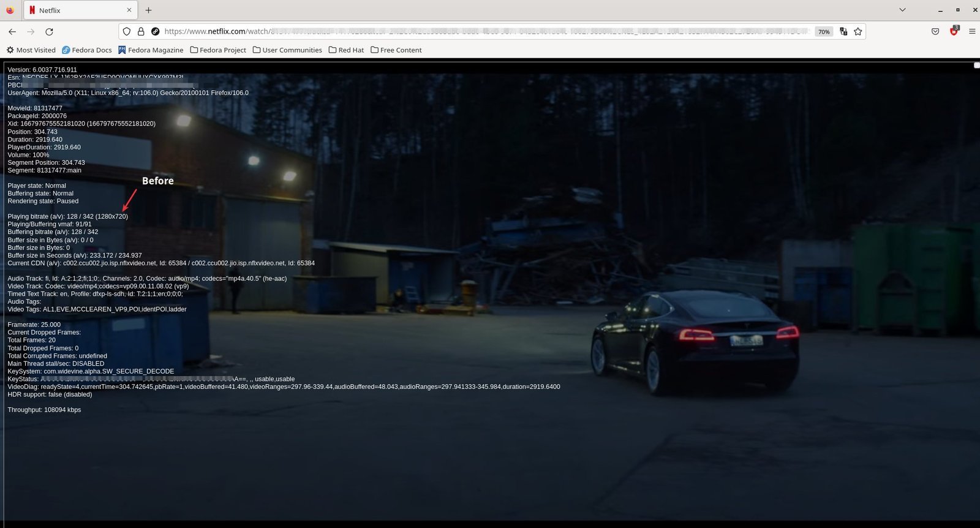This screenshot has height=528, width=980.
Task: Click the Video Track codec vp9 line
Action: pos(98,286)
